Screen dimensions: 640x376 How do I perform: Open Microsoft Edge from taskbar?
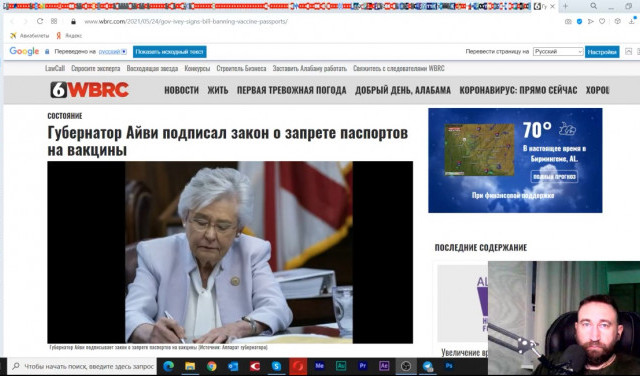coord(169,366)
